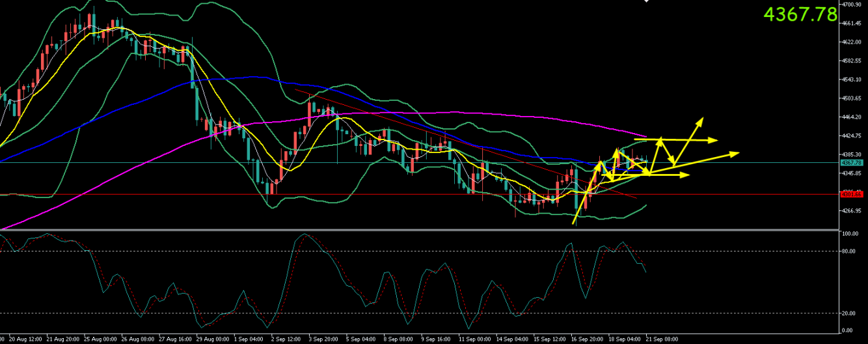868x344 pixels.
Task: Select the 20.00 oscillator level label
Action: pos(849,313)
